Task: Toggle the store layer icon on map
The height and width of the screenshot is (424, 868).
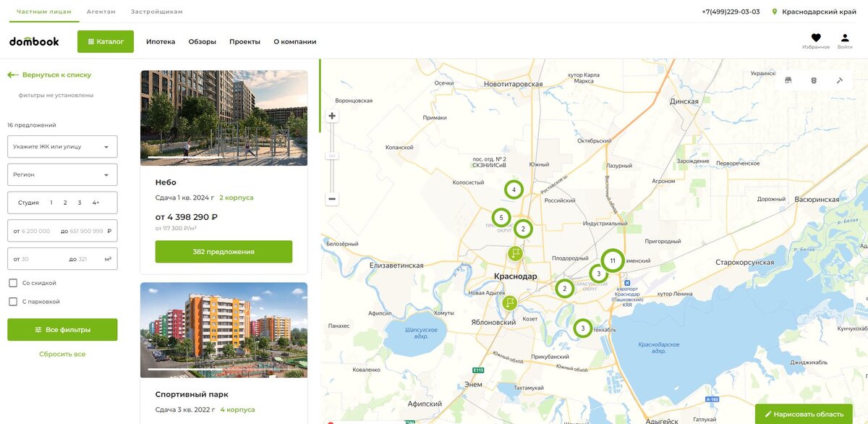Action: coord(788,80)
